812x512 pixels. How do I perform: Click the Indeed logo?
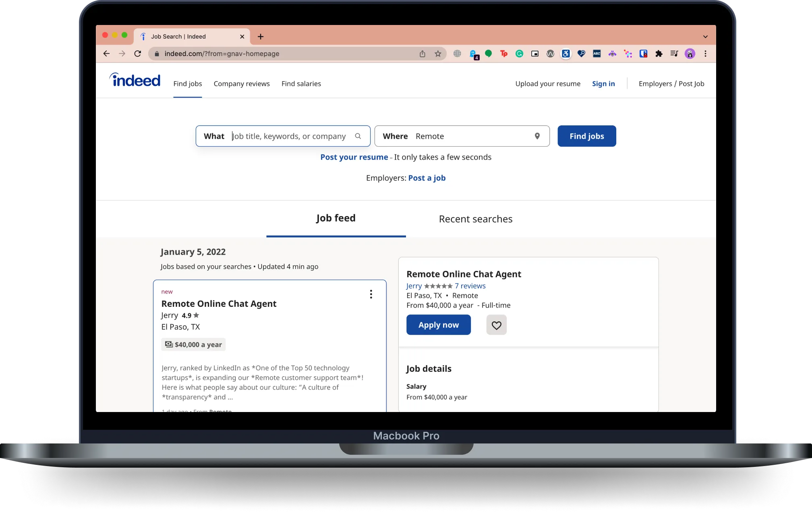point(135,80)
